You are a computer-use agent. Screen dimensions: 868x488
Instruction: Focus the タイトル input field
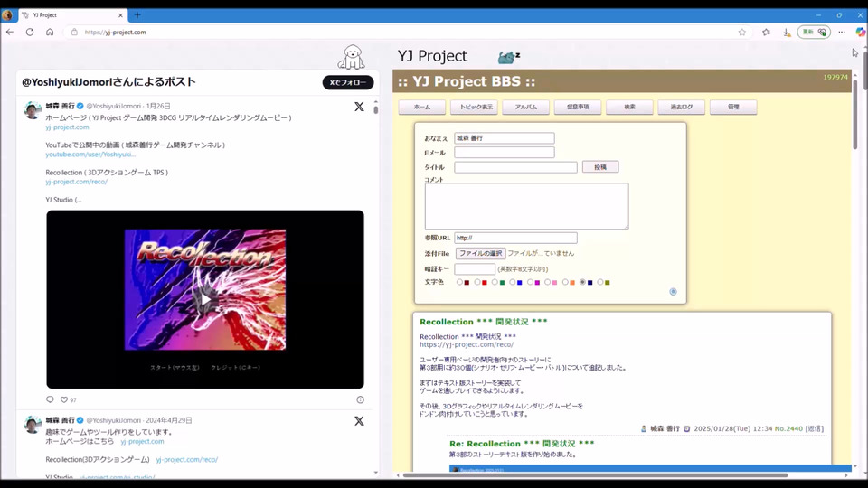[x=516, y=167]
